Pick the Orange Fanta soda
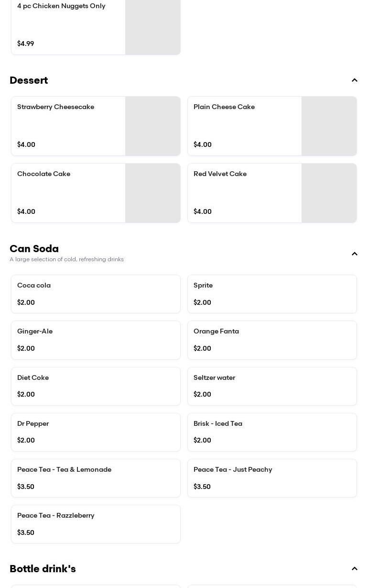 coord(272,340)
